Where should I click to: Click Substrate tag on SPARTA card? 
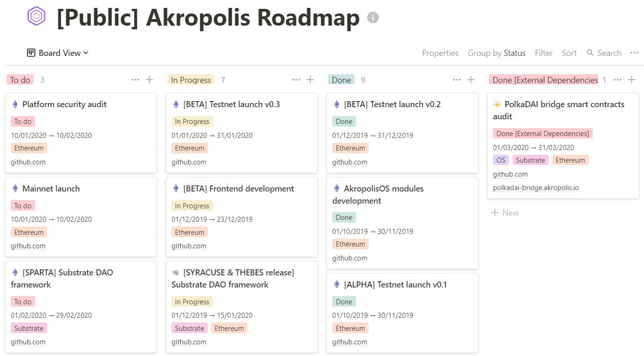tap(29, 328)
